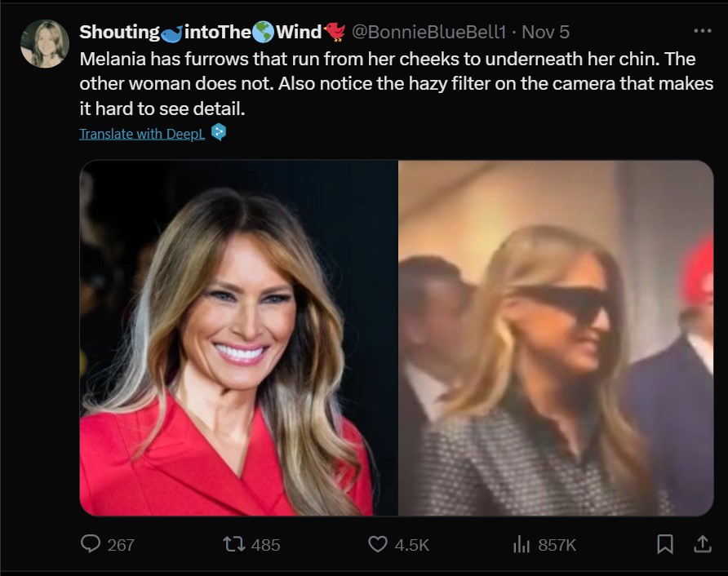Bookmark this post
728x576 pixels.
tap(665, 543)
